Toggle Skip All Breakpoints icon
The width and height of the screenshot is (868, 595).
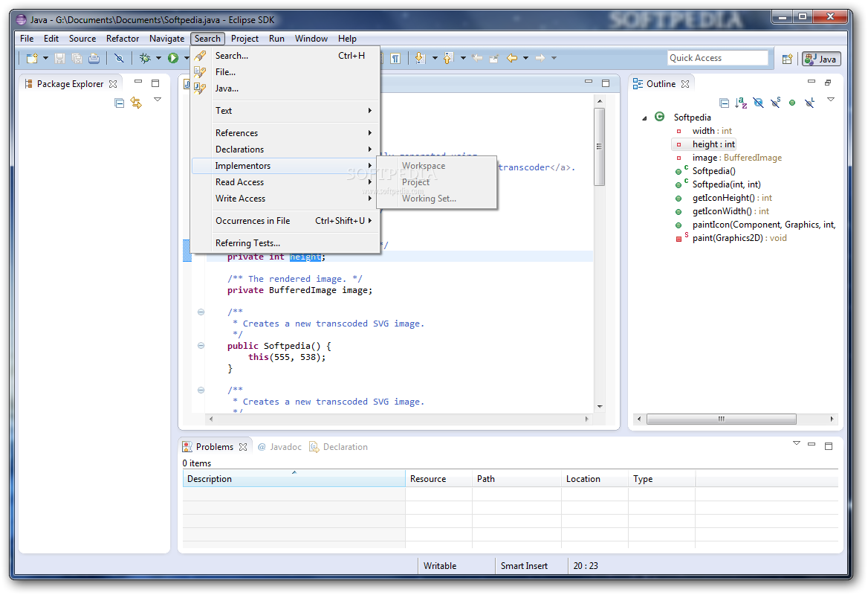(x=119, y=58)
